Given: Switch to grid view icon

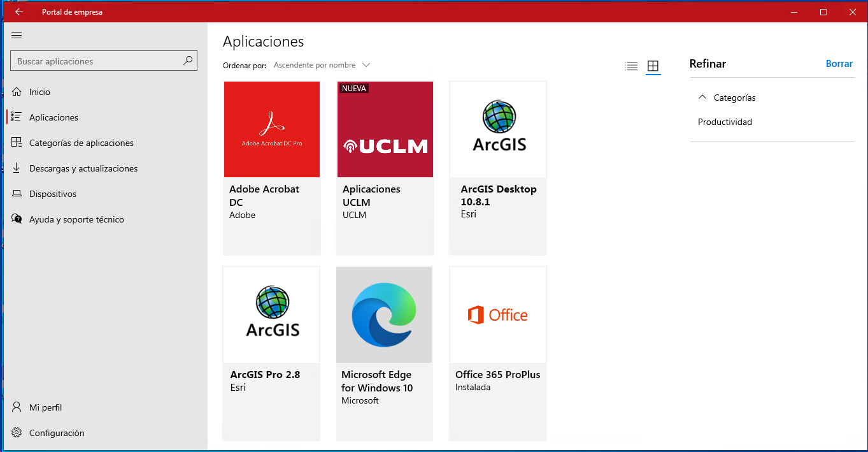Looking at the screenshot, I should (x=653, y=66).
